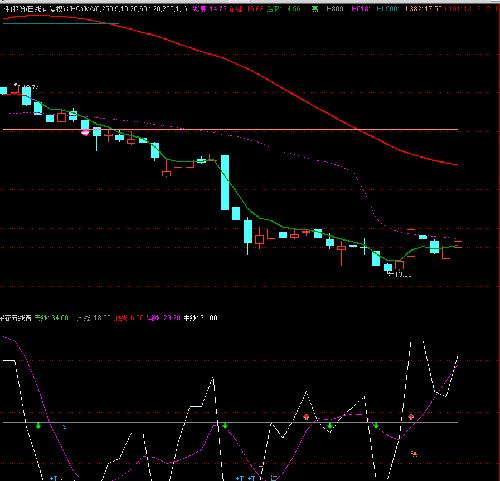Click the small orange marker in the indicator panel

pyautogui.click(x=414, y=454)
